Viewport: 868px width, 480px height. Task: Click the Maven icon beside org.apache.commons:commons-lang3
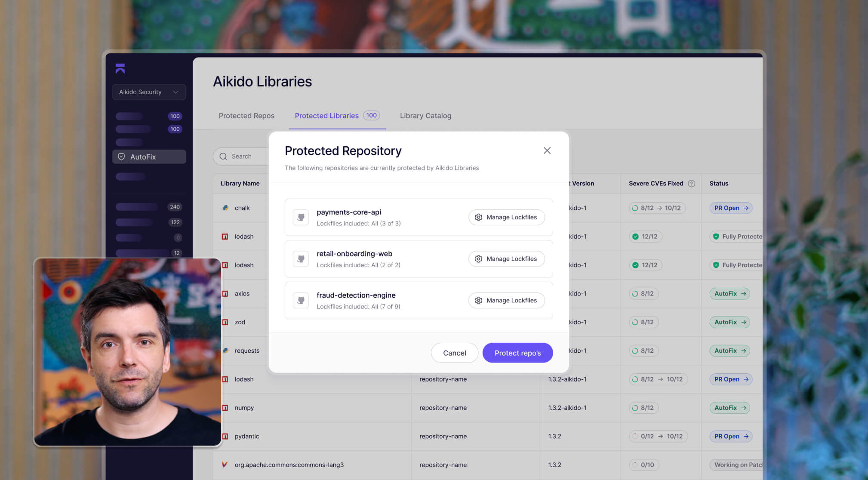click(225, 465)
